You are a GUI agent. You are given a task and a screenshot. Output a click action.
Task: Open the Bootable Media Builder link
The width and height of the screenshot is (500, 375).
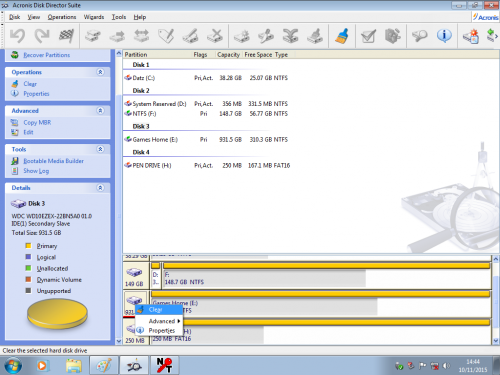pyautogui.click(x=53, y=161)
